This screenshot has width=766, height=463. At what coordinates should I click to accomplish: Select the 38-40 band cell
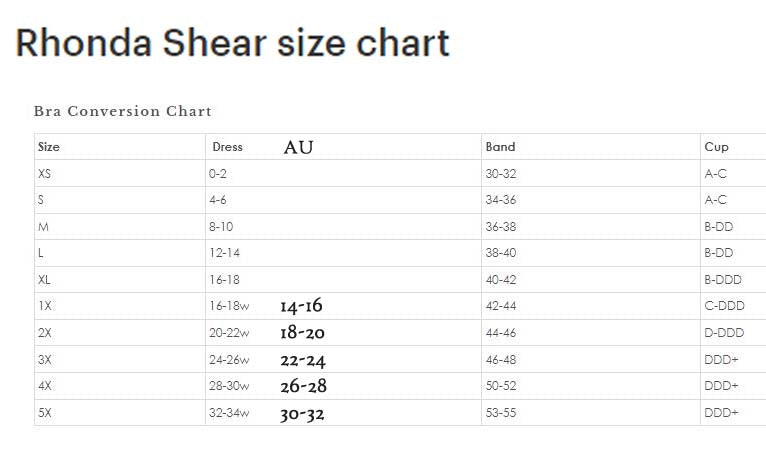coord(501,253)
